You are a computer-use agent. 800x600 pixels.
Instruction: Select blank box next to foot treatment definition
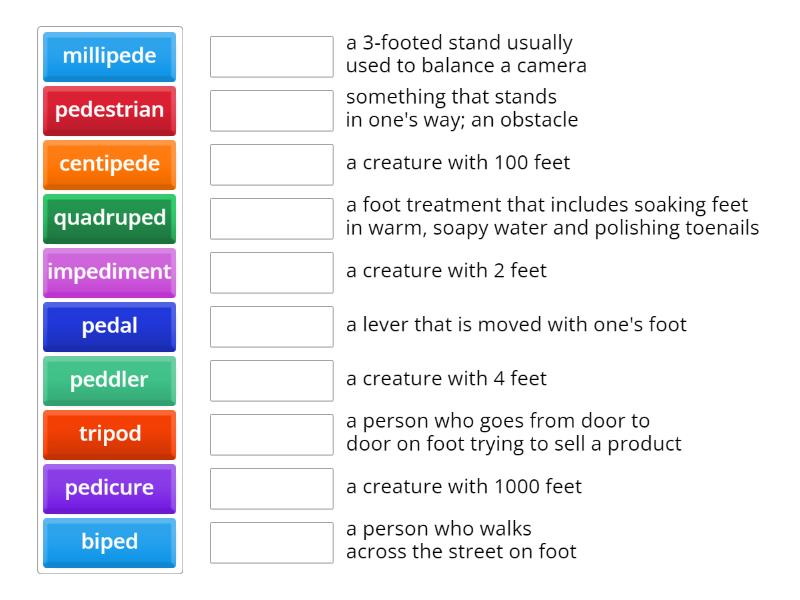point(272,219)
